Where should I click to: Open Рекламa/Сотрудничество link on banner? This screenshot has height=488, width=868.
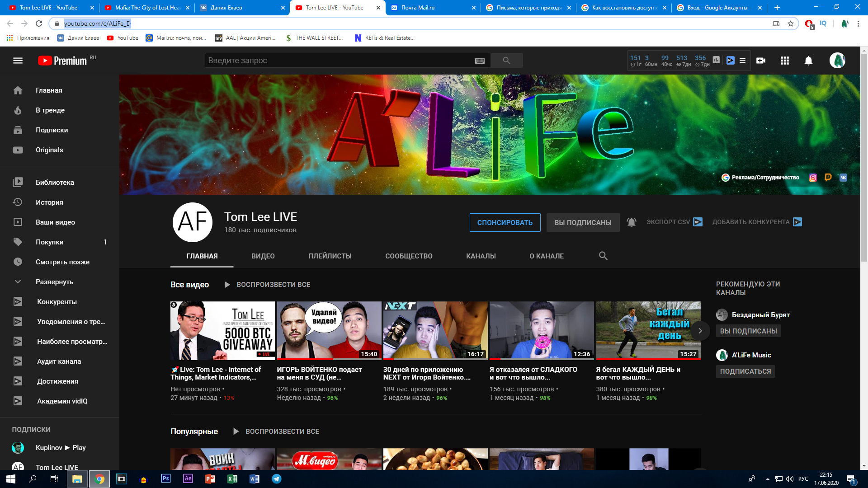[x=760, y=178]
